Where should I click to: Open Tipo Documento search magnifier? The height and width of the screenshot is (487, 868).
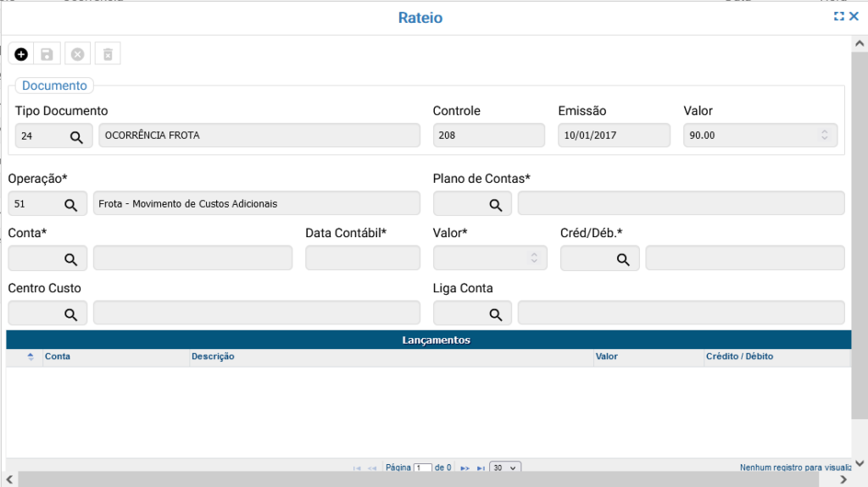click(x=76, y=136)
